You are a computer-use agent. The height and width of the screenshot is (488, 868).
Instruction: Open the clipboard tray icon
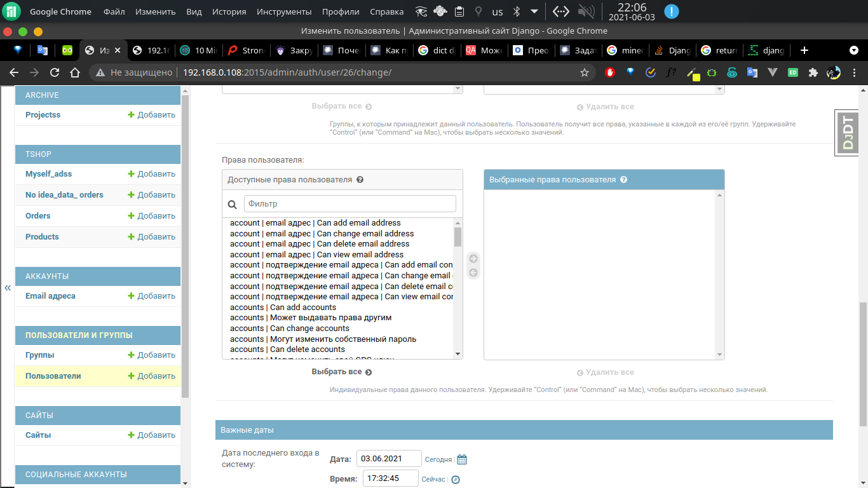point(459,11)
